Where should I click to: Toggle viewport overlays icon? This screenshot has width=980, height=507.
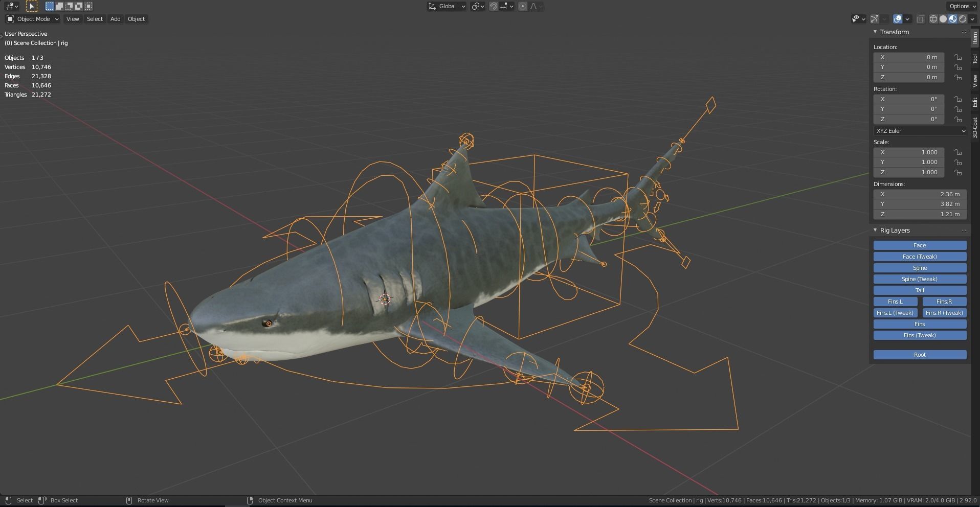[898, 19]
